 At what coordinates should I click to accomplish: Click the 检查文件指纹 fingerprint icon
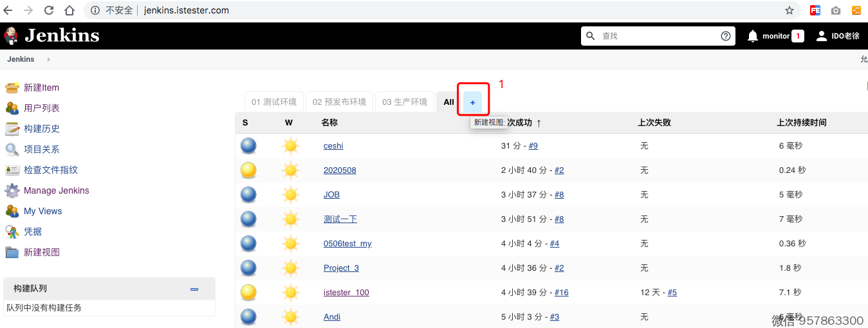pyautogui.click(x=12, y=170)
